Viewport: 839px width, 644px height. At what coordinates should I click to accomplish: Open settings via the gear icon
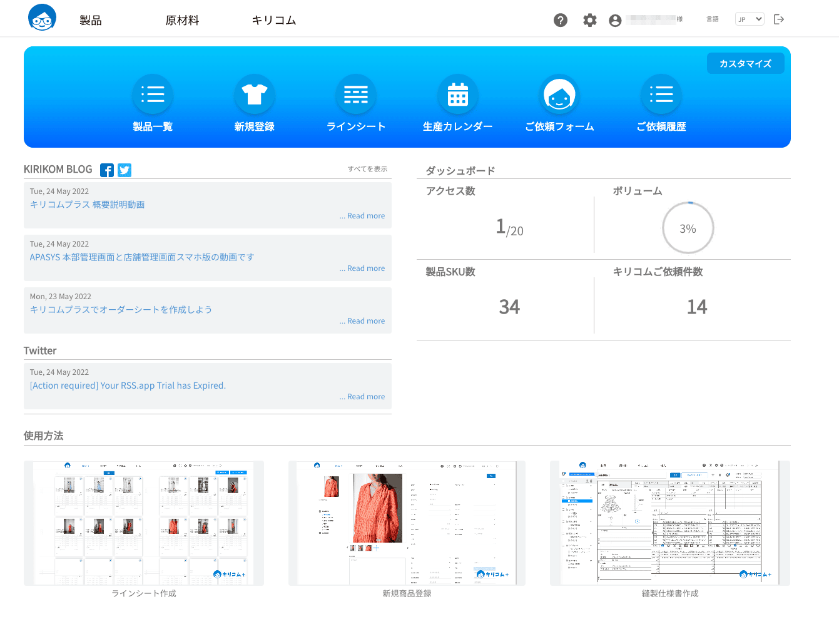click(590, 20)
